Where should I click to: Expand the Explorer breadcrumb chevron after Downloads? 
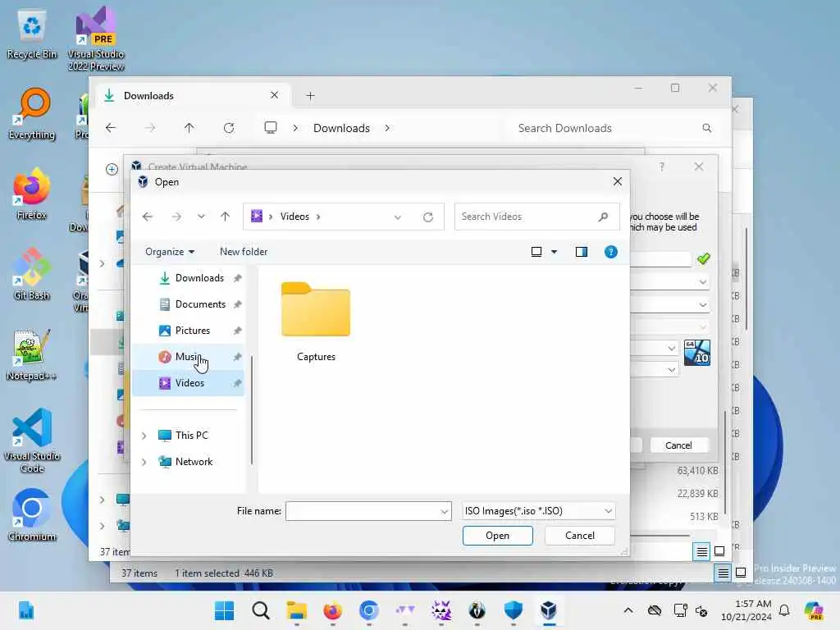387,128
